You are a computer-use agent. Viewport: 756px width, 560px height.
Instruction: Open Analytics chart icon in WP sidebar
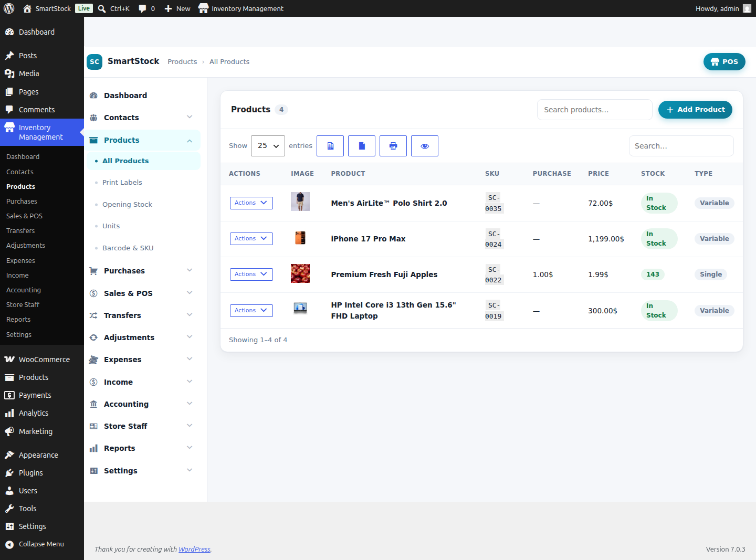[x=9, y=413]
